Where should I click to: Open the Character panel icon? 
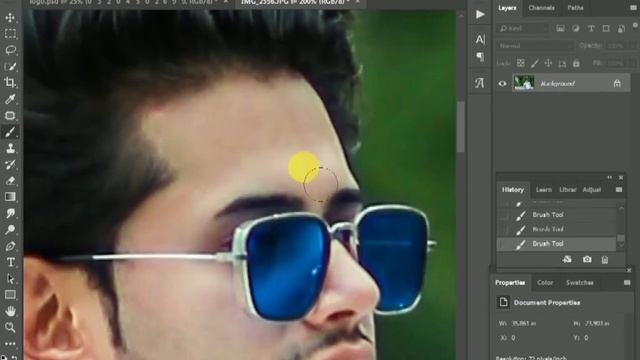pyautogui.click(x=480, y=39)
